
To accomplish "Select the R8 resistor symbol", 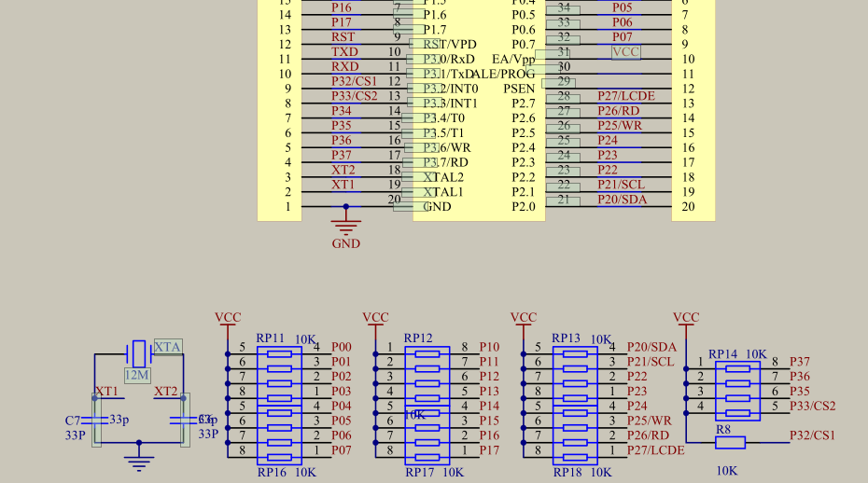I will (730, 443).
